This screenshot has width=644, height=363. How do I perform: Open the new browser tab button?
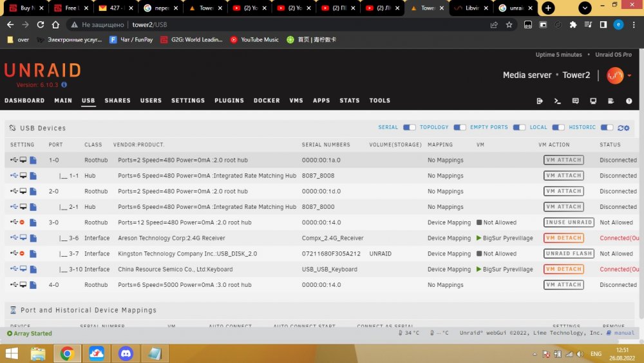point(548,8)
